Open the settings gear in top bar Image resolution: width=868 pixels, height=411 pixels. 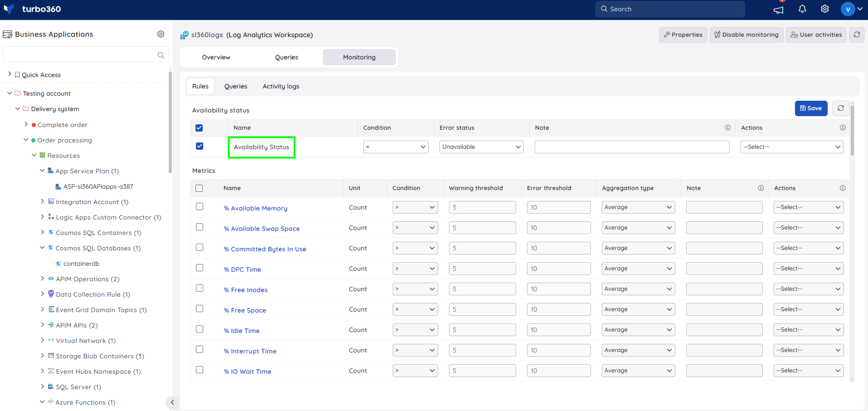click(825, 9)
